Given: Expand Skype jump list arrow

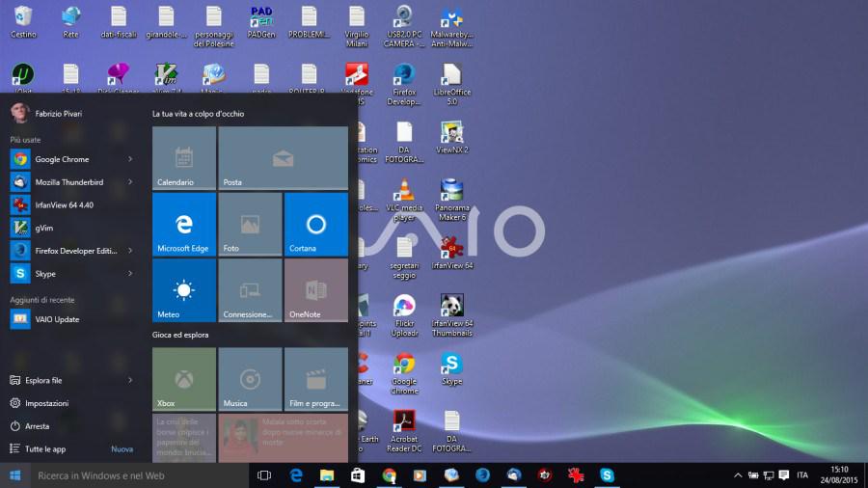Looking at the screenshot, I should 130,273.
